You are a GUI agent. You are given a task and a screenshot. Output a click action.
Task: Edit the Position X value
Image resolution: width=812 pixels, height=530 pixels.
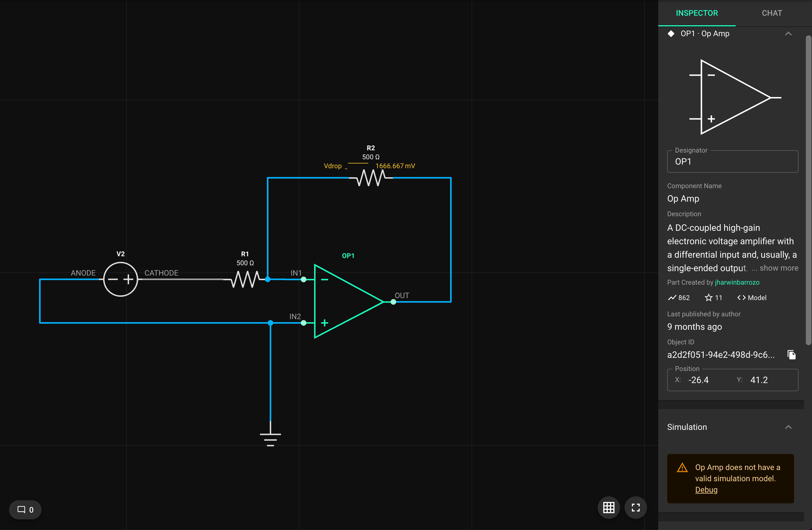click(698, 380)
